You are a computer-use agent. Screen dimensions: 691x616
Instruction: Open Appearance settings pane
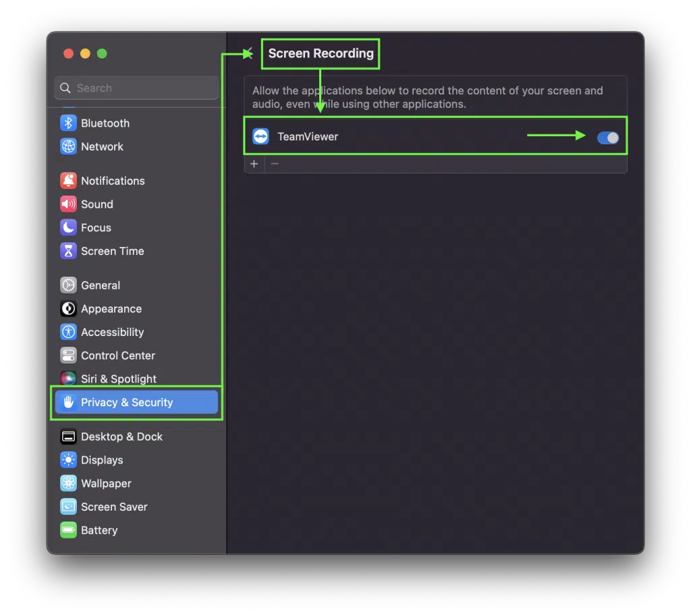tap(111, 308)
